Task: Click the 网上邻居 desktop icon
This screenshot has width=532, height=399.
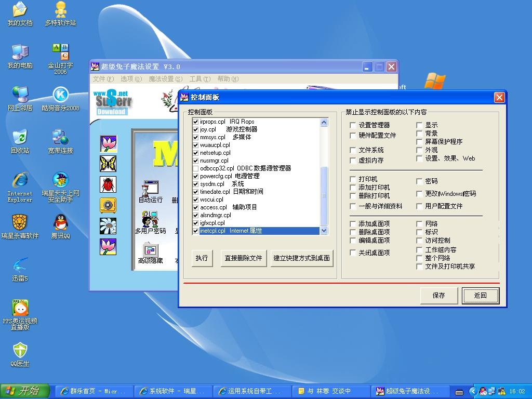Action: click(20, 99)
